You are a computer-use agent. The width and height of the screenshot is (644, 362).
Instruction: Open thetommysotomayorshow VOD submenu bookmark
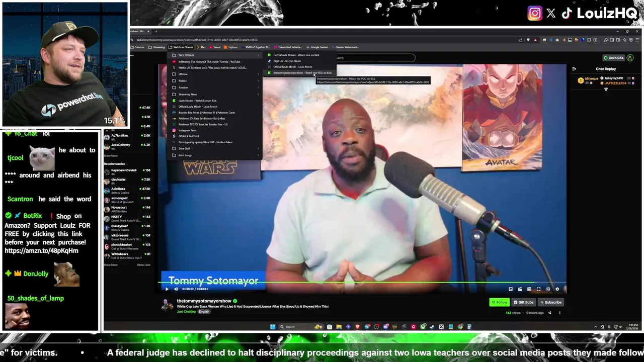coord(299,73)
